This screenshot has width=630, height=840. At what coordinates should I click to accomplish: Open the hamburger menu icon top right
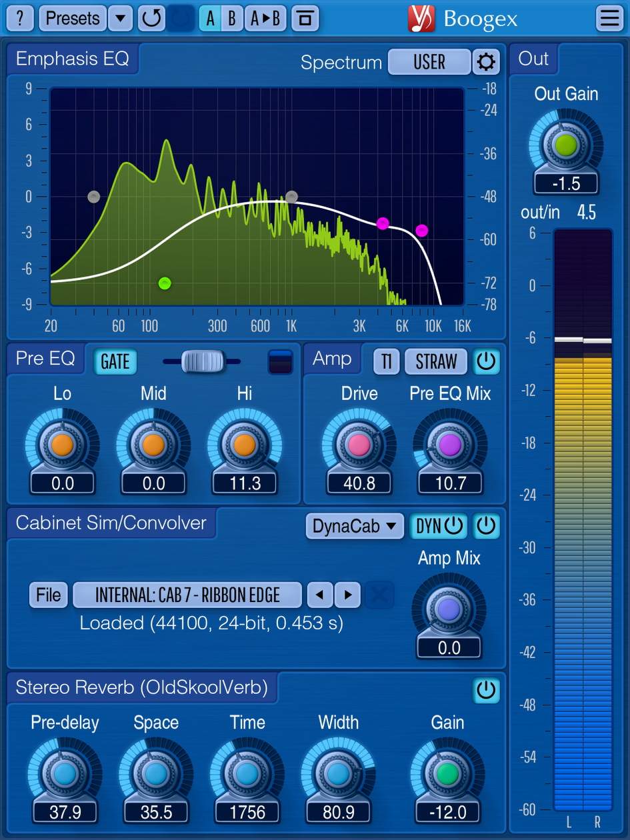point(608,18)
